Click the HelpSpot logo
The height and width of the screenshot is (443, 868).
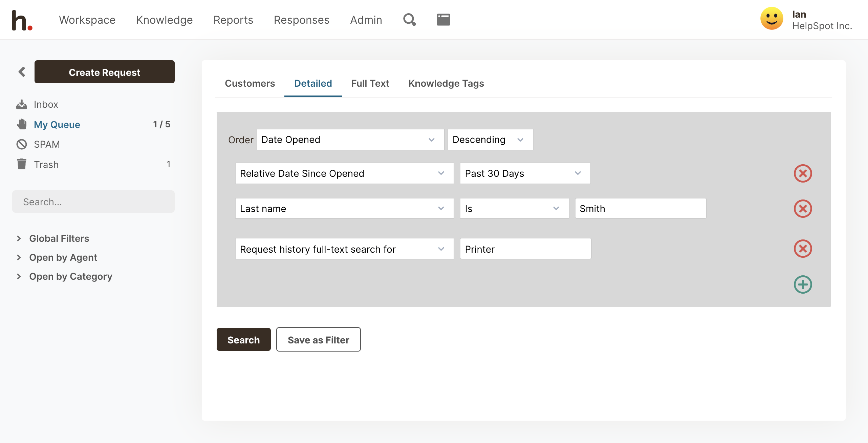pos(22,20)
